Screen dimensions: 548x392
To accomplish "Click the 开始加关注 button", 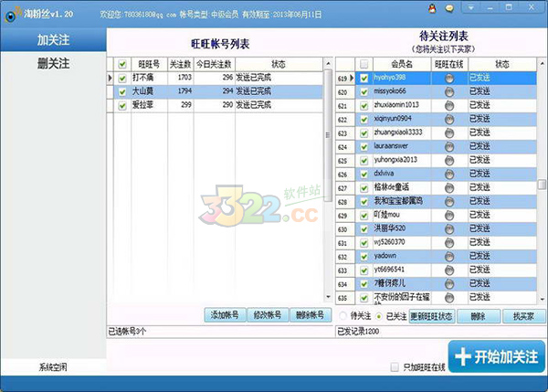I will (x=497, y=356).
